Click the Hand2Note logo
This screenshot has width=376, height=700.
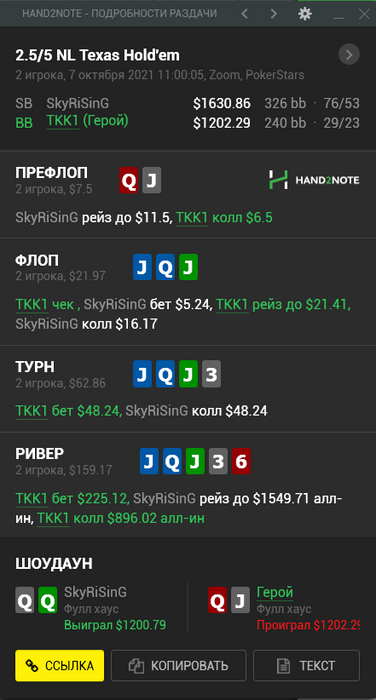pos(314,179)
